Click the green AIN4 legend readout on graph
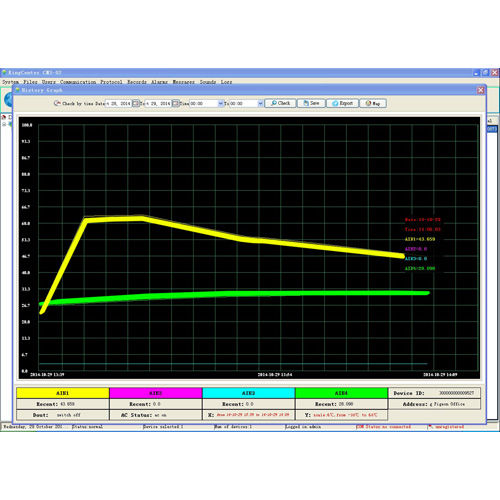 click(x=420, y=268)
